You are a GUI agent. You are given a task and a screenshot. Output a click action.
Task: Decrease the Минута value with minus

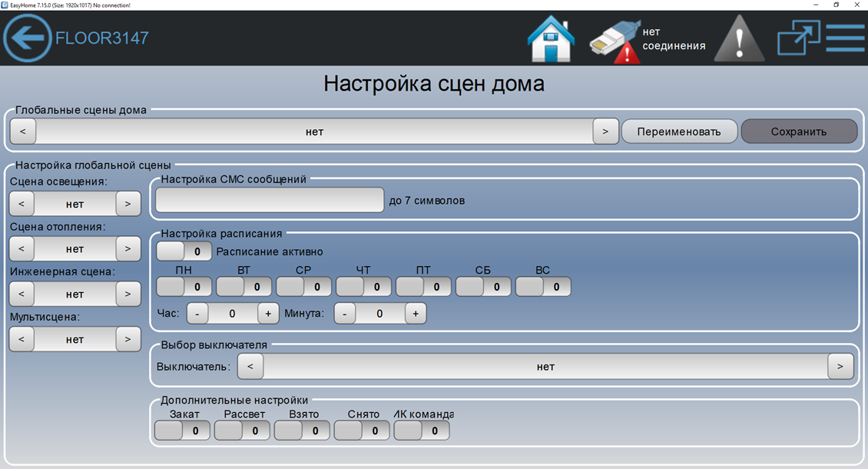[x=345, y=314]
